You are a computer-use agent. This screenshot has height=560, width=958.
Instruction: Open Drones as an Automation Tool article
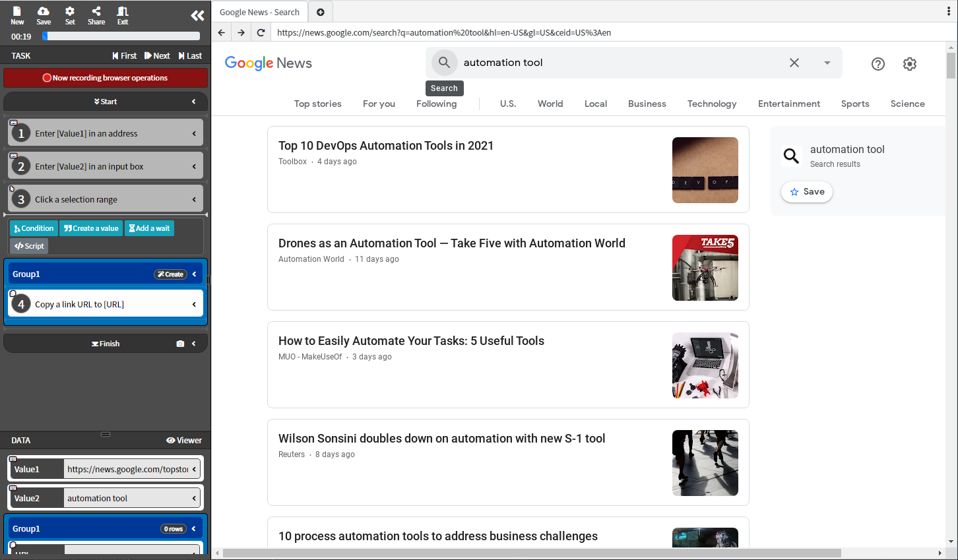click(452, 243)
